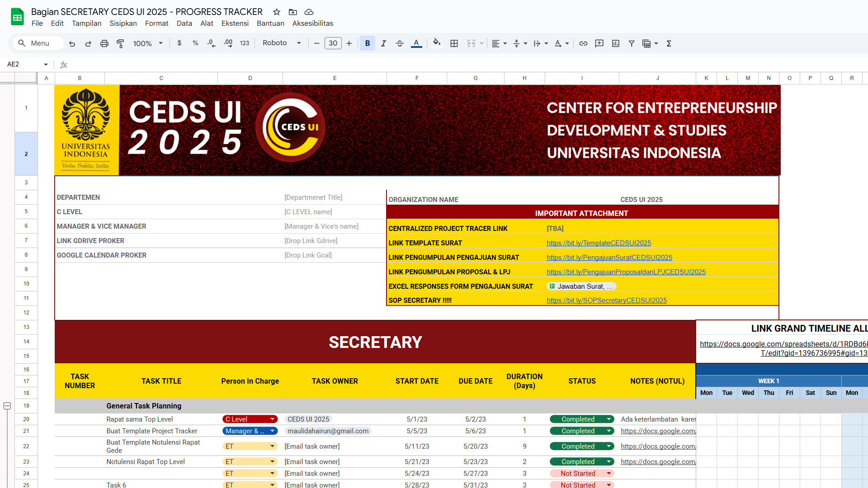868x488 pixels.
Task: Increase decimal places icon
Action: point(228,43)
